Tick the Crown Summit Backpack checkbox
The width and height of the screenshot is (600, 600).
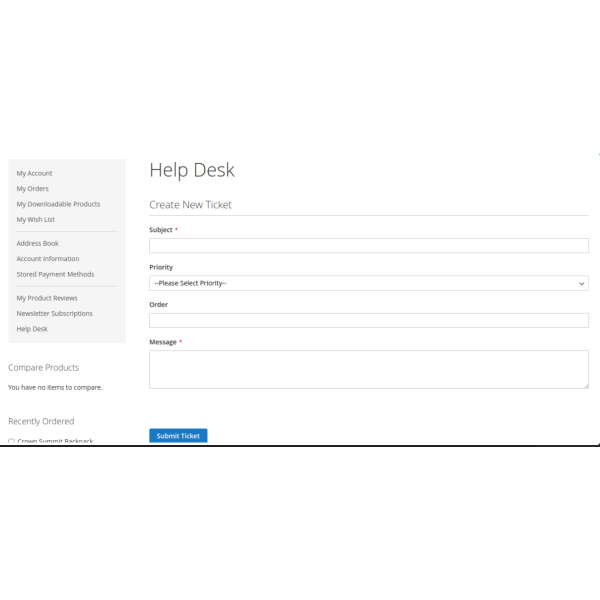tap(11, 441)
